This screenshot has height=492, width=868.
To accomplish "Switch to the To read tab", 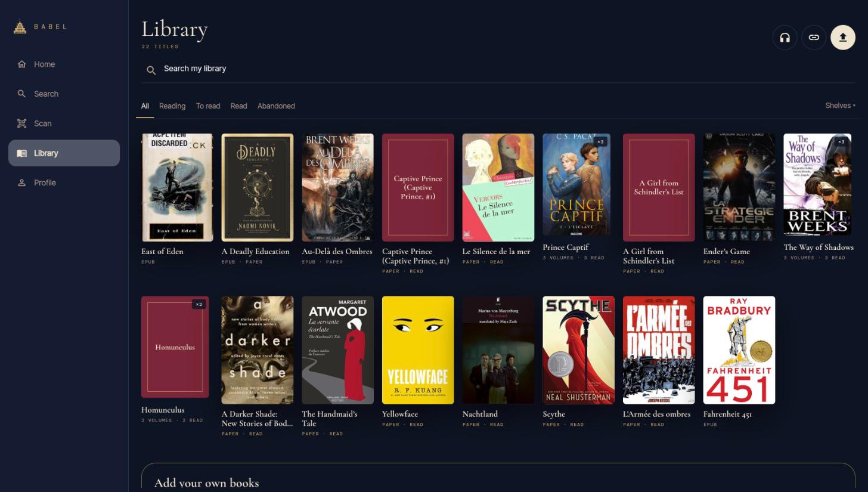I will tap(208, 106).
